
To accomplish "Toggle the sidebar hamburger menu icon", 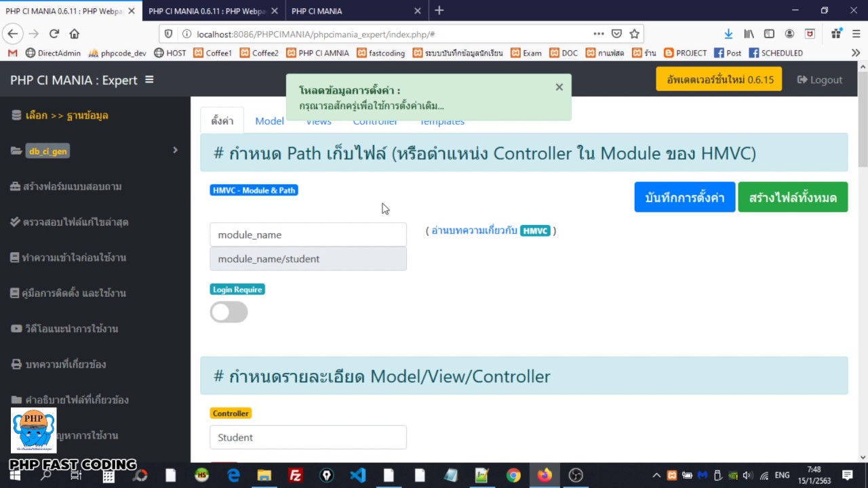I will coord(149,79).
